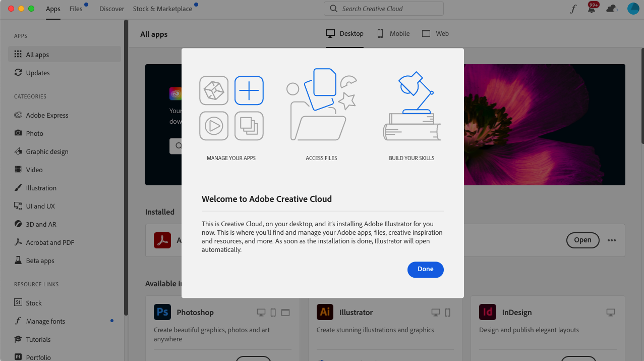Click Illustrator's mobile platform icon
The width and height of the screenshot is (644, 361).
click(x=447, y=313)
